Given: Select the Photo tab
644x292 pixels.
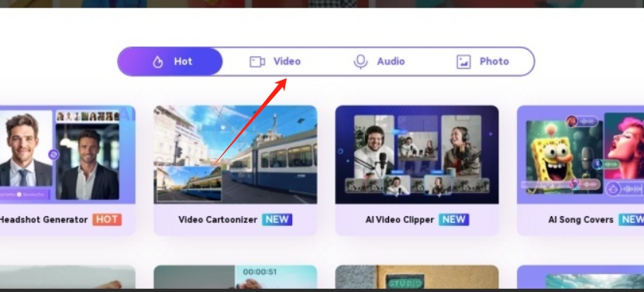Looking at the screenshot, I should pos(483,62).
